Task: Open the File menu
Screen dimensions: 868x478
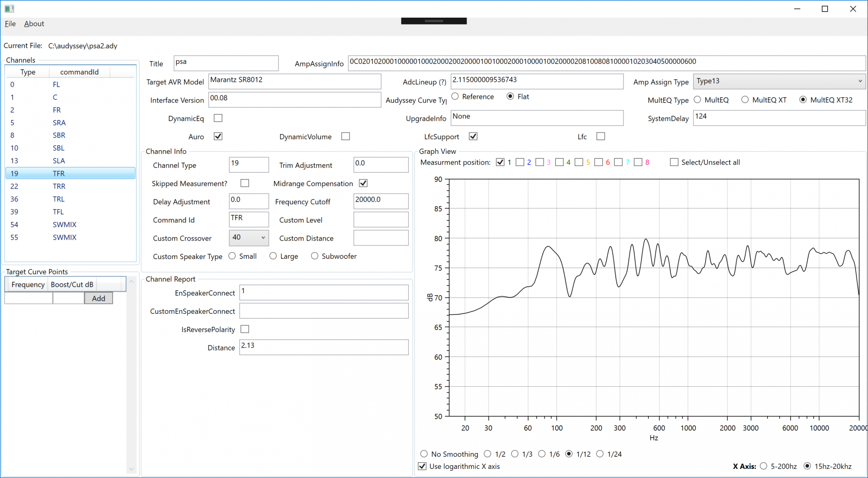Action: pos(10,24)
